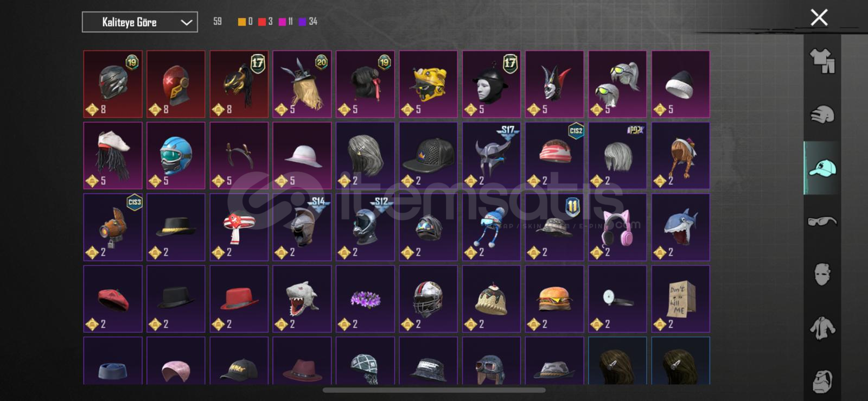The width and height of the screenshot is (868, 401).
Task: Select the Don't Kill Me paper bag
Action: click(x=680, y=299)
